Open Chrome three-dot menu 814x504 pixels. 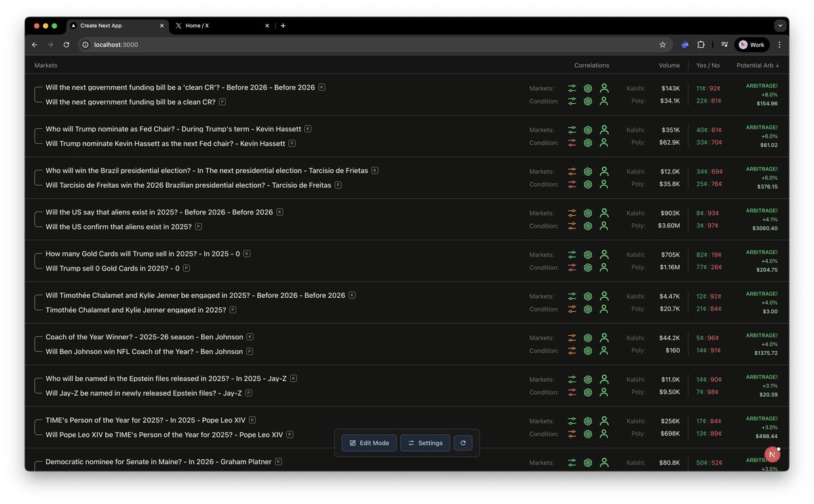[779, 45]
